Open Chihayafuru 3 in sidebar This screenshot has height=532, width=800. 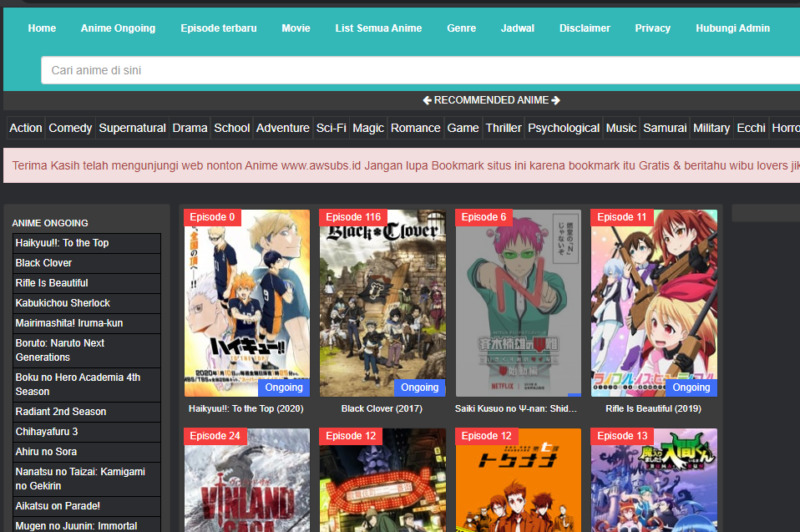coord(86,432)
